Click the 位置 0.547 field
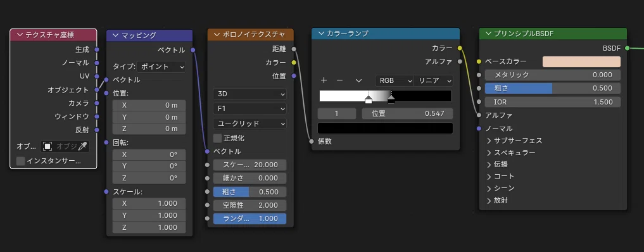The image size is (644, 252). (x=407, y=114)
